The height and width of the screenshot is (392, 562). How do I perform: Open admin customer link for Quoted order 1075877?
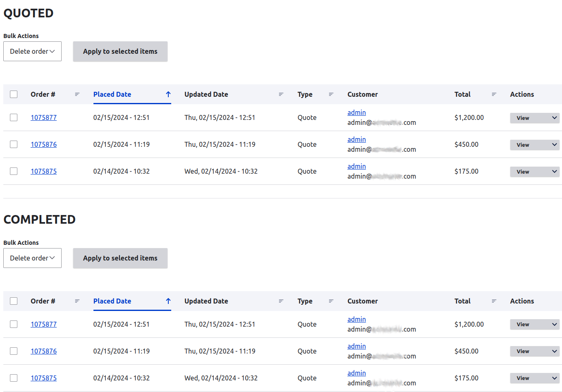(356, 112)
